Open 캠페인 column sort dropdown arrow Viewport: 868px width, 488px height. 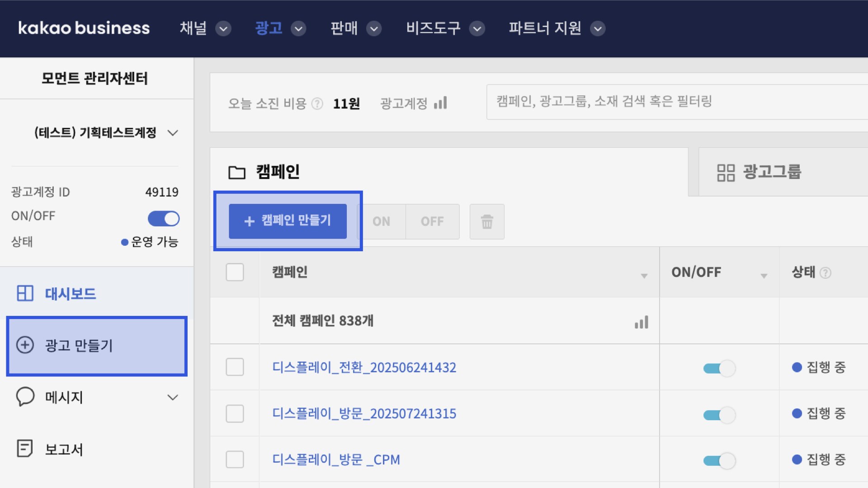[644, 276]
